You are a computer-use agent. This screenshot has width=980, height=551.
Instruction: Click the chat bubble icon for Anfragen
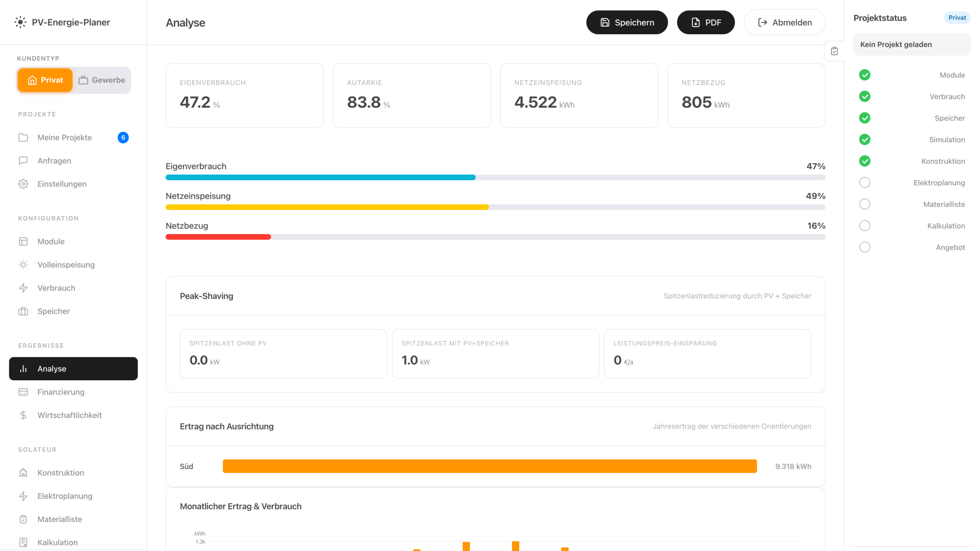(x=23, y=160)
